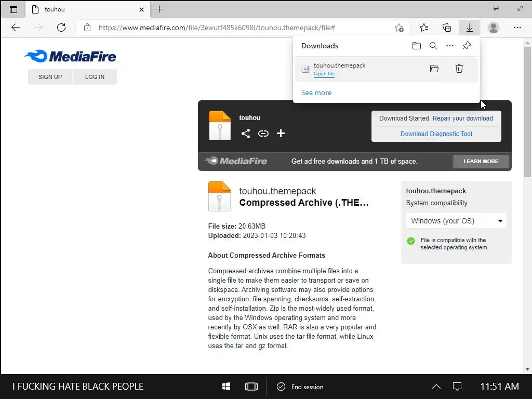Click the mediafire URL address bar

click(217, 28)
